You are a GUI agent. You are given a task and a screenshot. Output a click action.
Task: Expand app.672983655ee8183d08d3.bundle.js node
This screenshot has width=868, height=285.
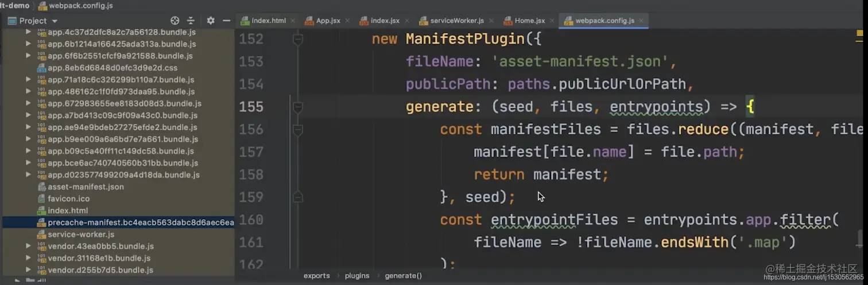(x=28, y=104)
